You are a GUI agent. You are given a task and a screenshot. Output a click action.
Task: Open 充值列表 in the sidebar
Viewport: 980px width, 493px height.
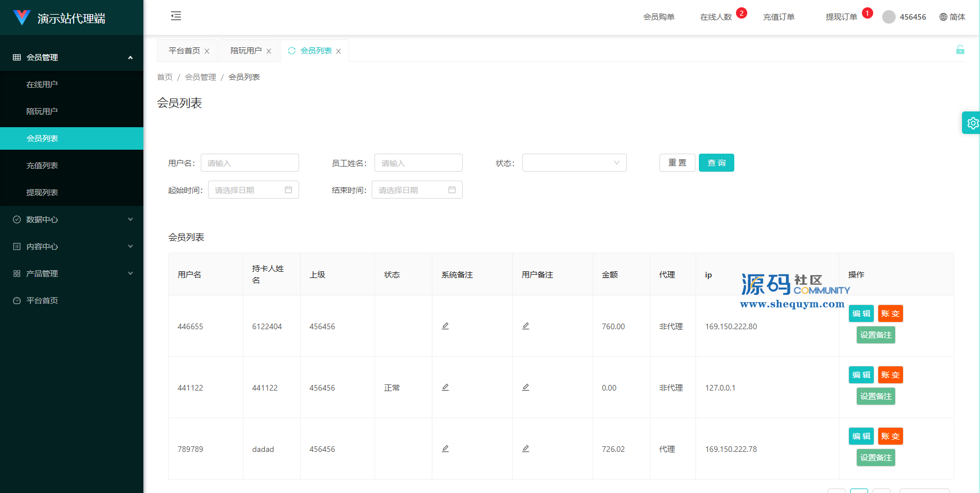point(42,165)
